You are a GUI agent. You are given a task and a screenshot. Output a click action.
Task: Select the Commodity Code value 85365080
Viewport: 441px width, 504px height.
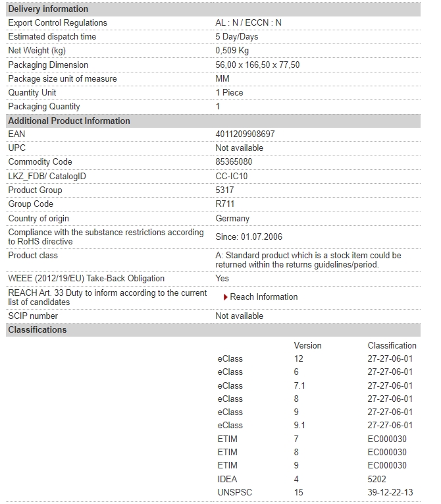pos(234,161)
